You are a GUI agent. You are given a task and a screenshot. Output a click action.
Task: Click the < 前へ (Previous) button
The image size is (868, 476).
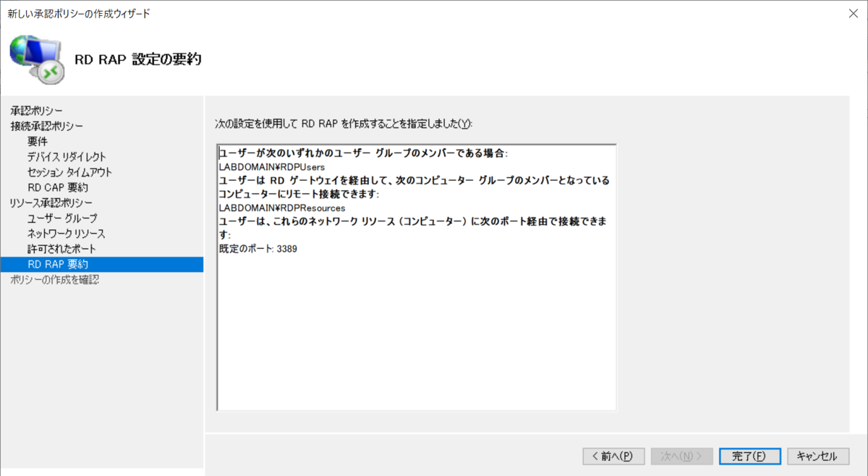613,456
